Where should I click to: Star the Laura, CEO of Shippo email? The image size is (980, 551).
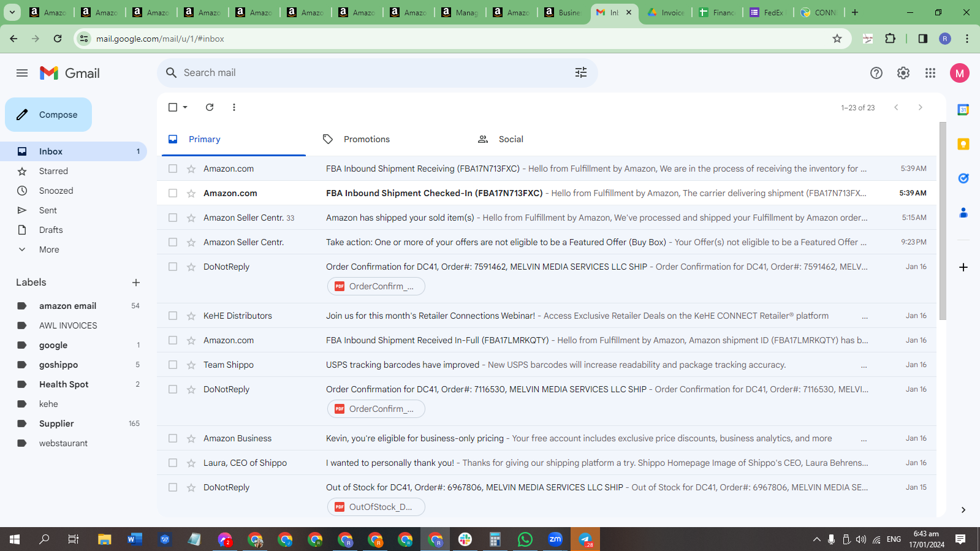[191, 463]
